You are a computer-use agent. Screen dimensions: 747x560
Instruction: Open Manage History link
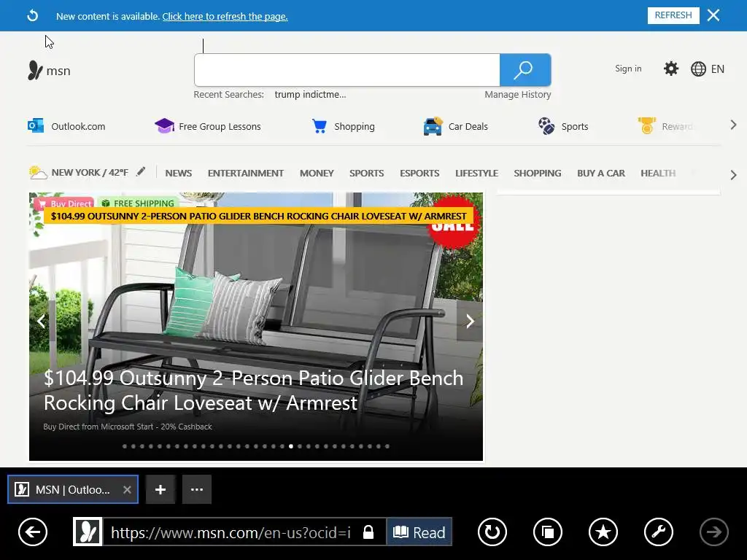[x=518, y=94]
